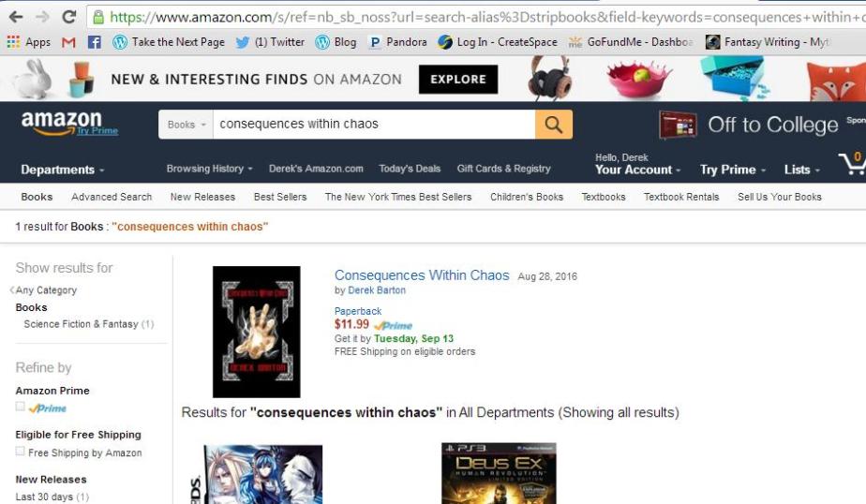The image size is (866, 504).
Task: Reload the page with the refresh icon
Action: (x=69, y=17)
